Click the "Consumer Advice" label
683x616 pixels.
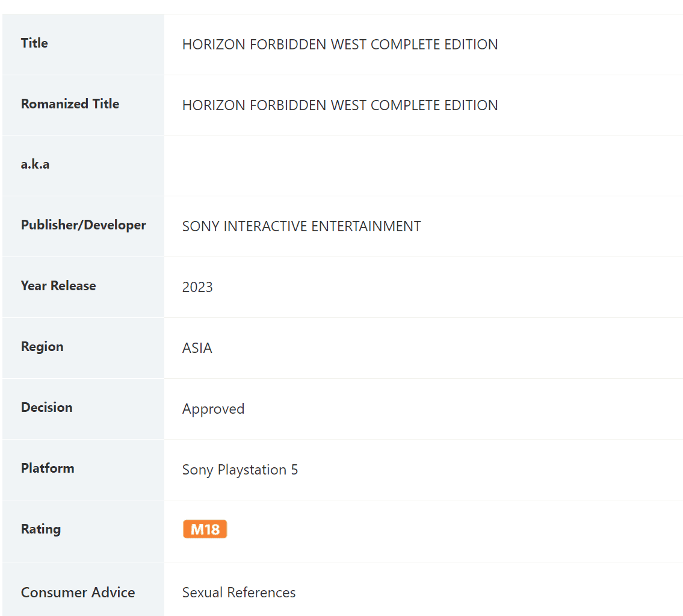[x=78, y=593]
